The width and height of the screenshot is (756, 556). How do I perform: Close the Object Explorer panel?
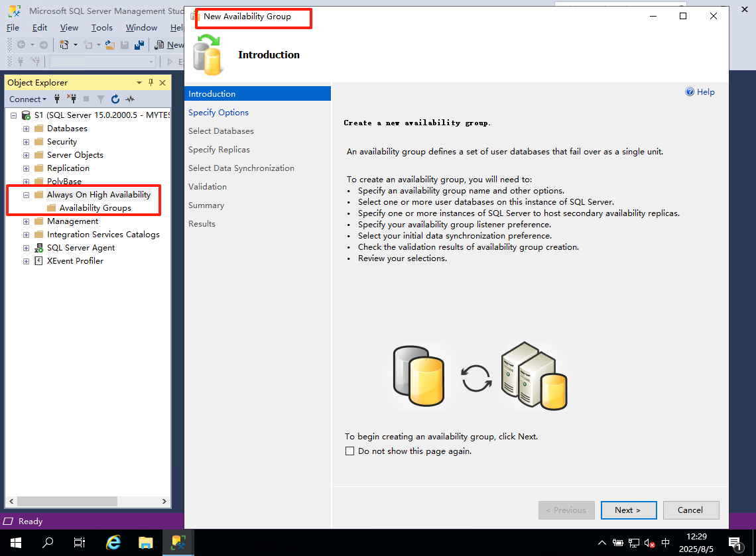[162, 82]
